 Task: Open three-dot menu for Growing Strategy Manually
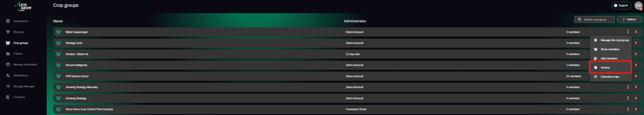click(x=628, y=87)
